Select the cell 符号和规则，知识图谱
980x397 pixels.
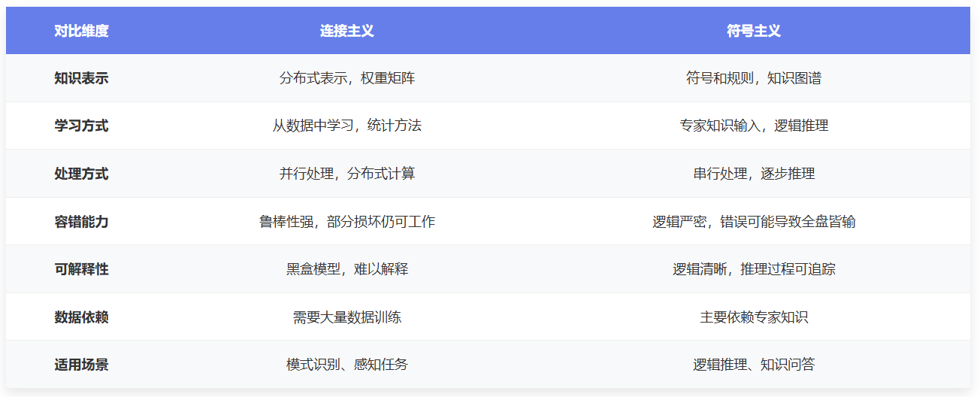(754, 78)
